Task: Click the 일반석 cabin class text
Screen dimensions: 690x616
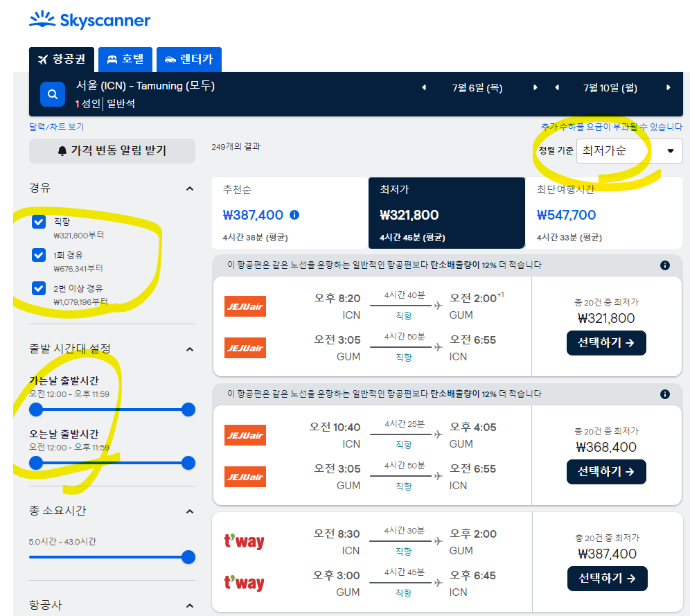Action: tap(121, 104)
